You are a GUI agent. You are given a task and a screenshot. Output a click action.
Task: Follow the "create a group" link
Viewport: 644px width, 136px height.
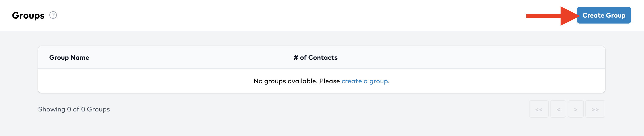[x=364, y=81]
